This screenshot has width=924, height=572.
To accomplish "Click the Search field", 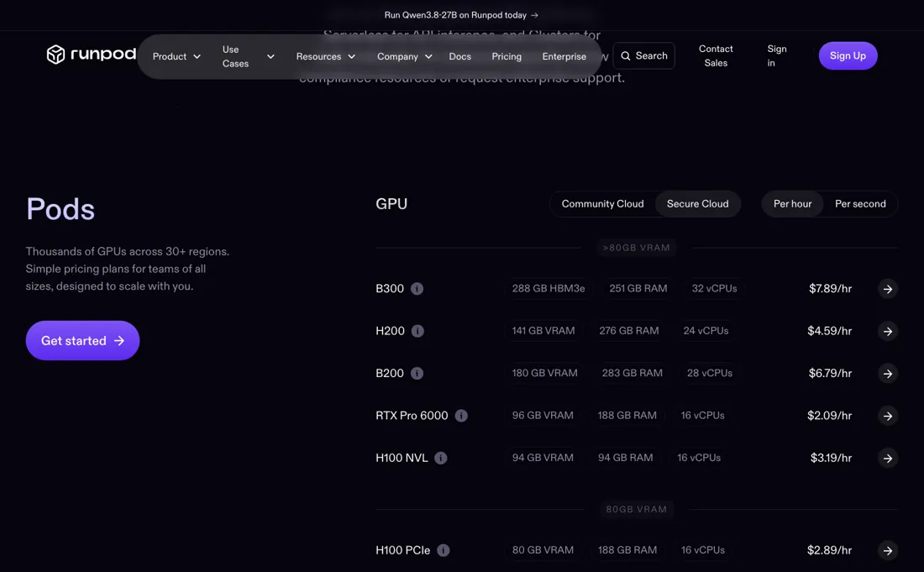I will [x=643, y=56].
